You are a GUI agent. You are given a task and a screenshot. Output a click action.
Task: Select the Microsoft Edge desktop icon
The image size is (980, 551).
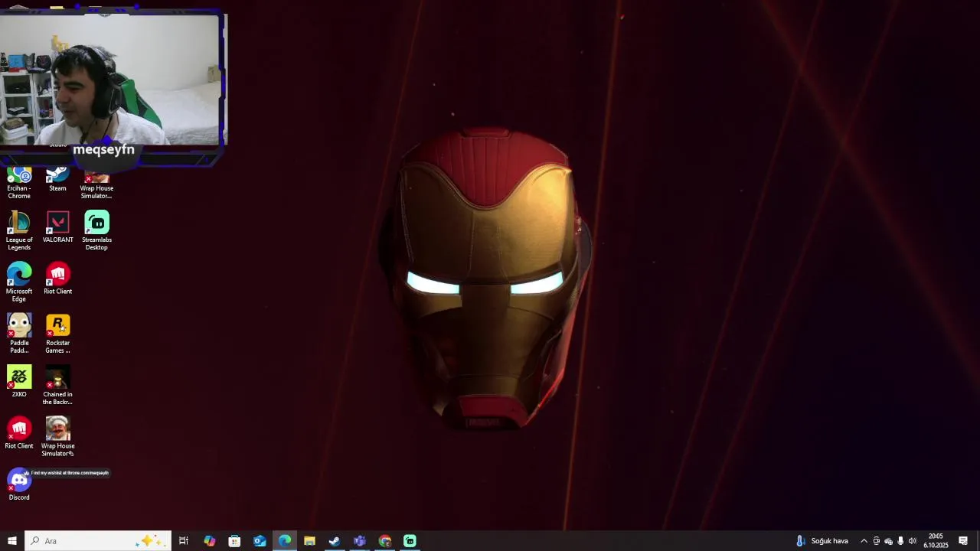pyautogui.click(x=19, y=282)
